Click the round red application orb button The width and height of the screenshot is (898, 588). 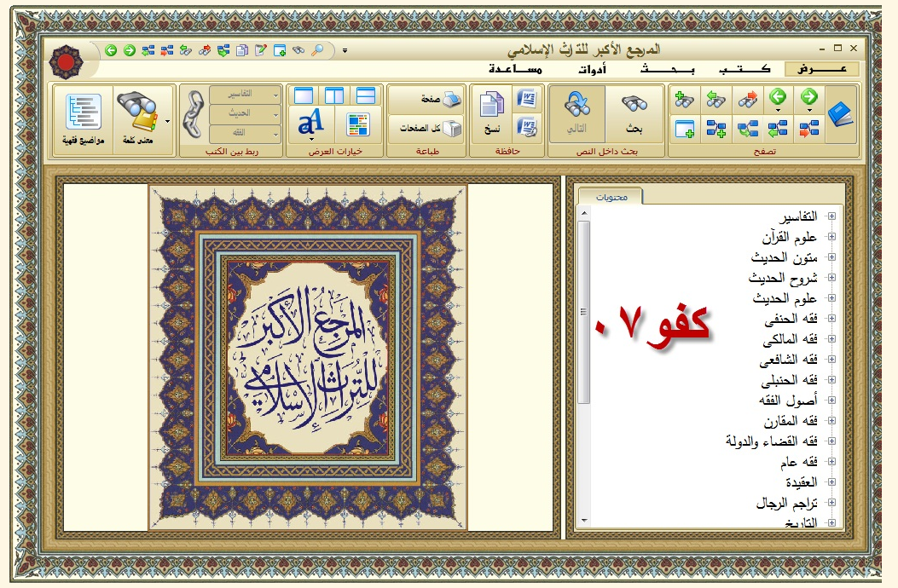67,62
